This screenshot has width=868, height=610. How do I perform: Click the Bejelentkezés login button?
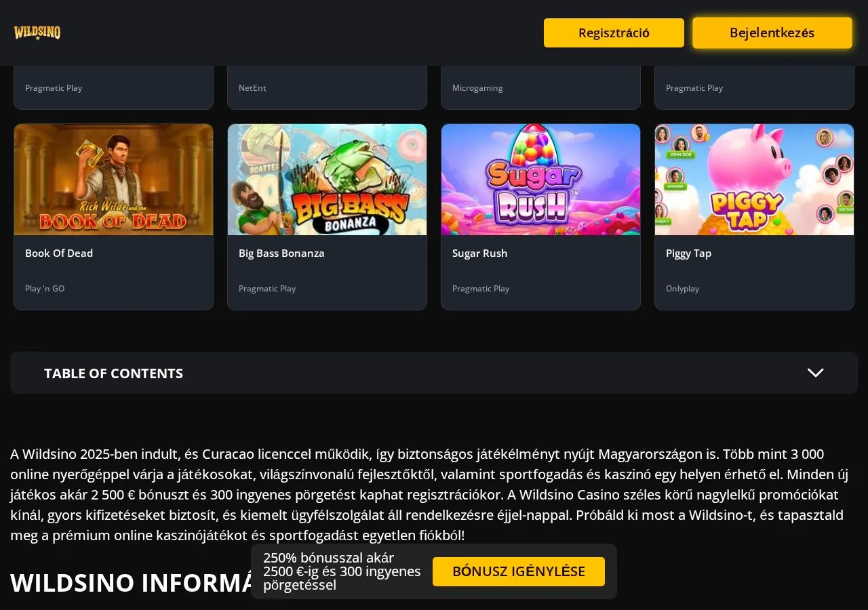click(772, 33)
